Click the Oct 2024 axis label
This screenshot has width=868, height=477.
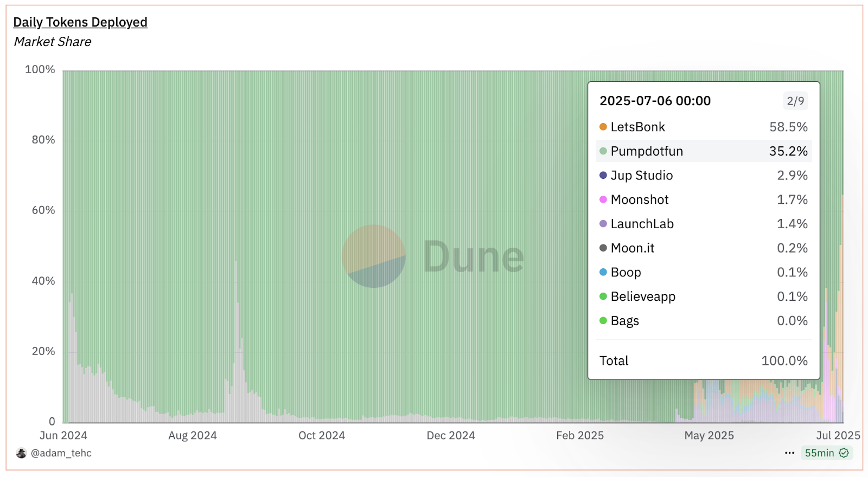tap(322, 436)
